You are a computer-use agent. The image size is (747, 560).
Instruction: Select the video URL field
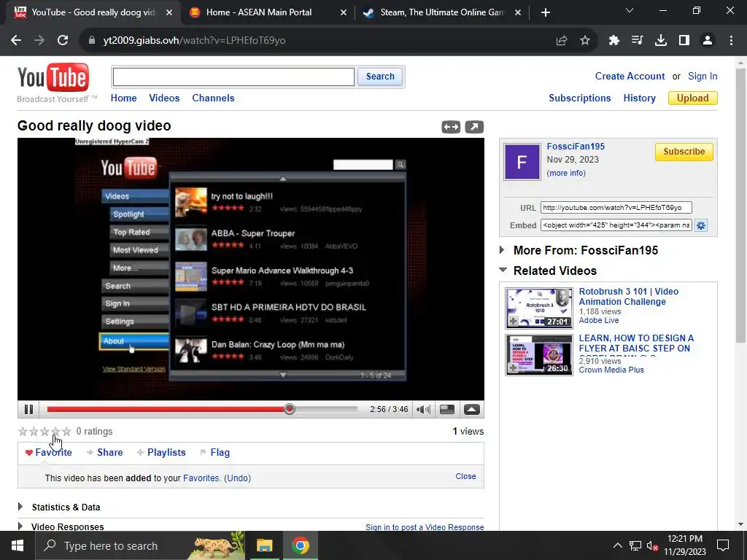click(616, 208)
